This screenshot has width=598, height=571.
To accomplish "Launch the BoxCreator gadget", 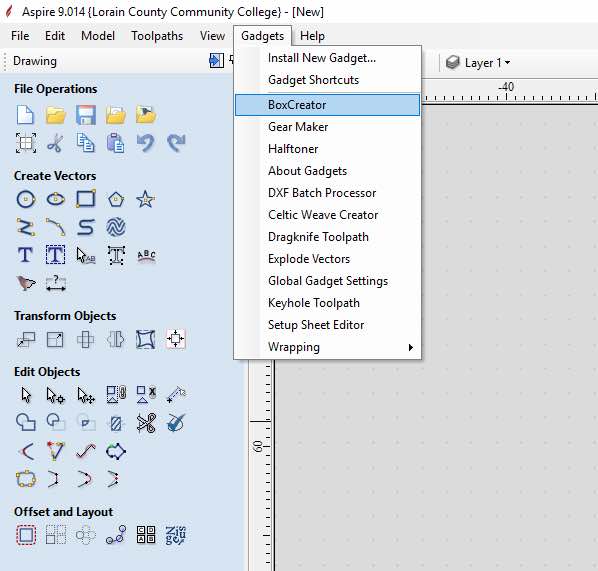I will point(327,105).
